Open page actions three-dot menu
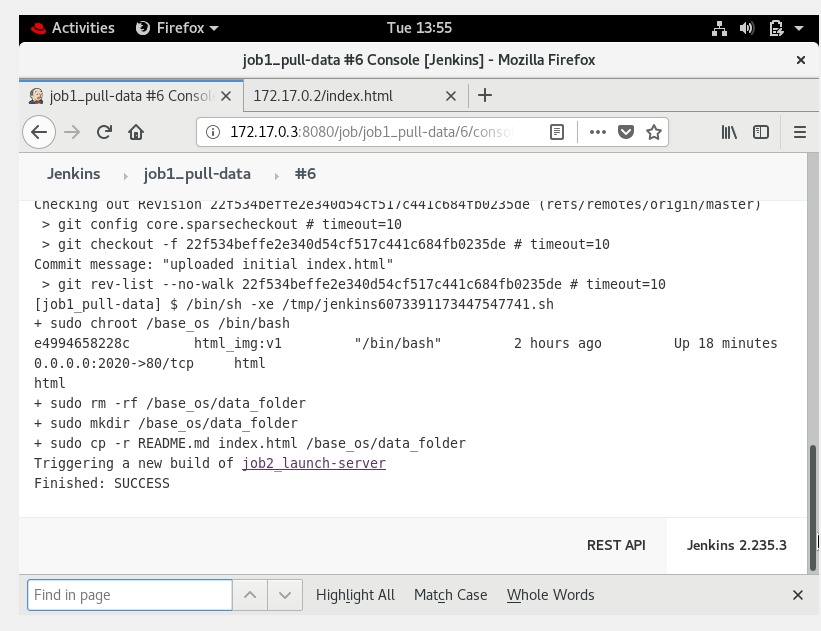This screenshot has height=631, width=821. point(597,132)
